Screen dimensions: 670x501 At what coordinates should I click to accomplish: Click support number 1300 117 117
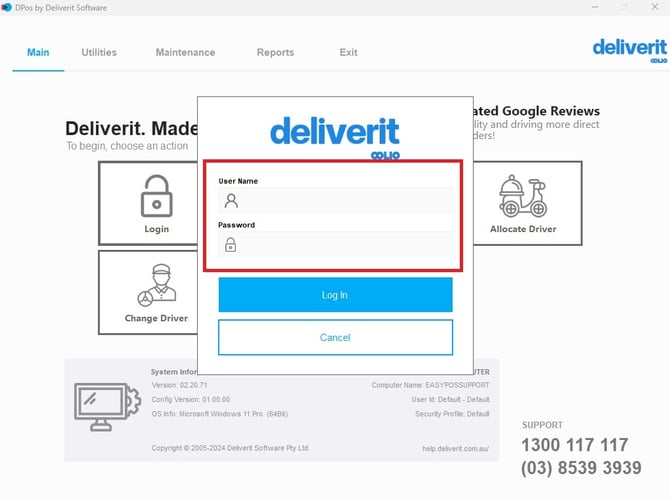[x=575, y=445]
